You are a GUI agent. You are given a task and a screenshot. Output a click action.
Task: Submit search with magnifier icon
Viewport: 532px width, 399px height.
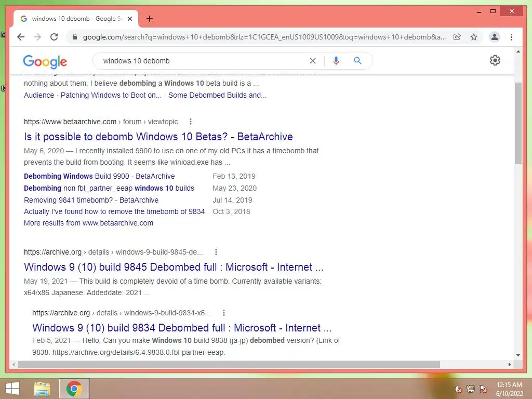[x=357, y=61]
